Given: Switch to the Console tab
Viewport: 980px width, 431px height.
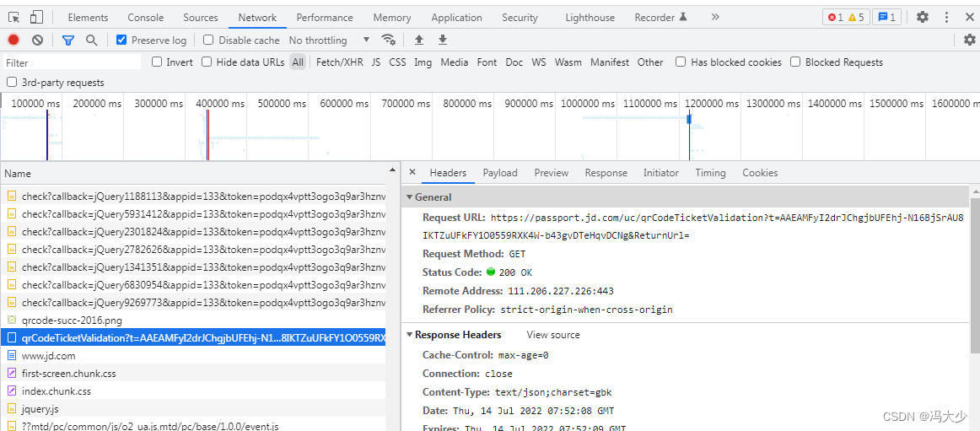Looking at the screenshot, I should [146, 18].
